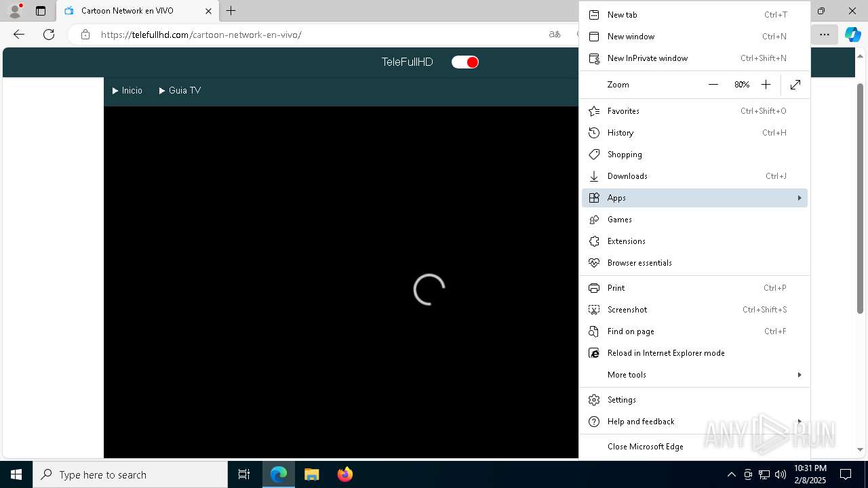View site information lock icon

coord(85,35)
